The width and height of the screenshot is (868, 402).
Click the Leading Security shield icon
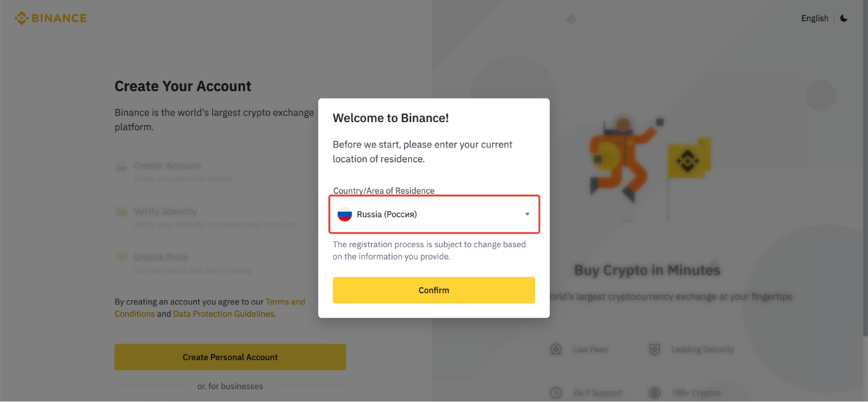tap(655, 349)
